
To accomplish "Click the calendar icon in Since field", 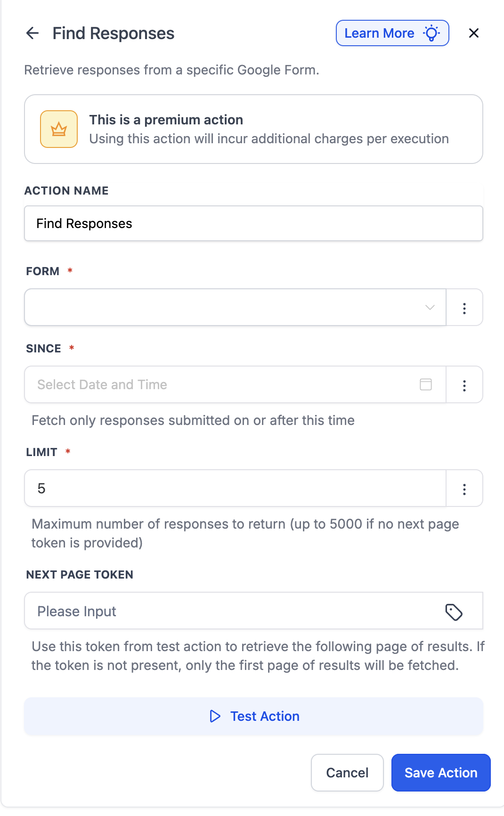I will tap(426, 384).
